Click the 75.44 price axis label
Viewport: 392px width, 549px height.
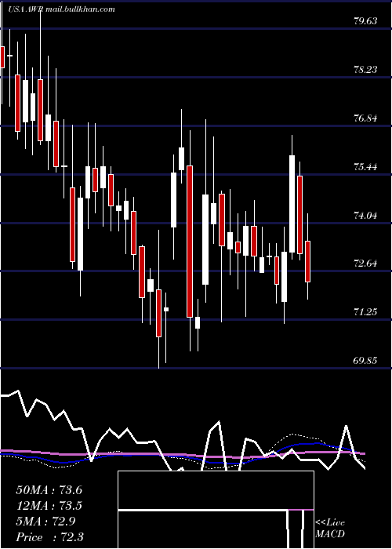(x=365, y=166)
